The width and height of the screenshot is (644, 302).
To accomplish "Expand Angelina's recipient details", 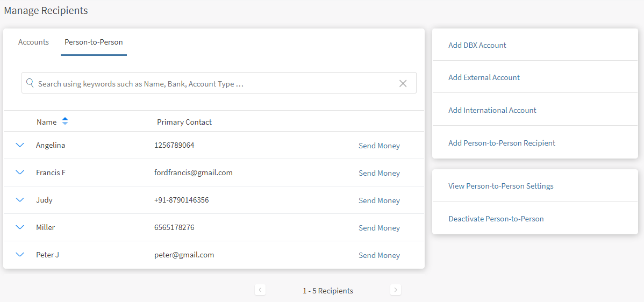I will (20, 145).
